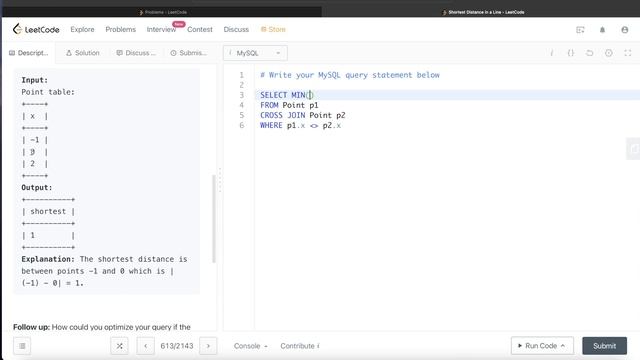This screenshot has height=360, width=640.
Task: Select the 'Shortest Distance in a Line' browser tab
Action: point(483,12)
